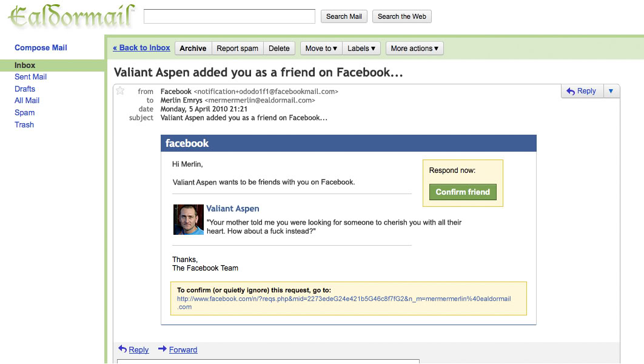Click the facebook header logo in the email

point(187,143)
